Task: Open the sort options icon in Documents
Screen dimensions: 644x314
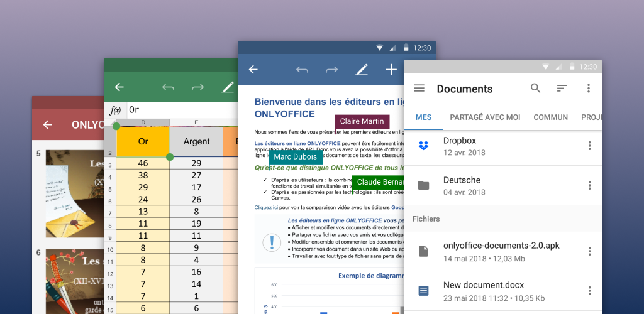Action: pyautogui.click(x=562, y=88)
